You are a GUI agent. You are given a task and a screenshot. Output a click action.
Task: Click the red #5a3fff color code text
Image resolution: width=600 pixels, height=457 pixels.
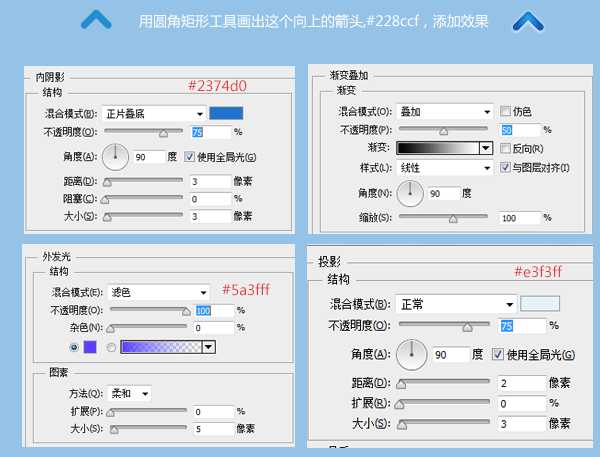pos(246,289)
